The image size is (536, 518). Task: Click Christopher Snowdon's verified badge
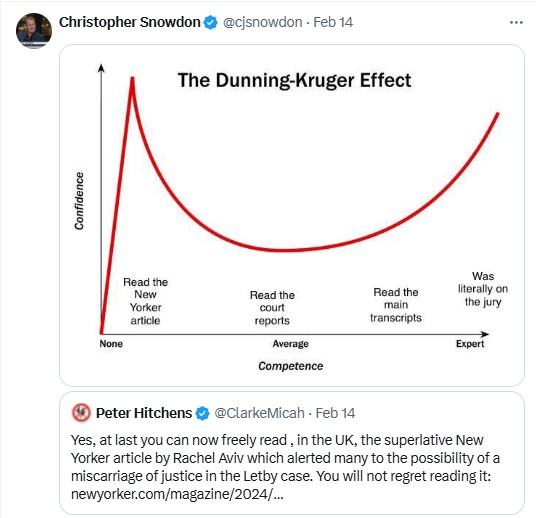click(210, 23)
